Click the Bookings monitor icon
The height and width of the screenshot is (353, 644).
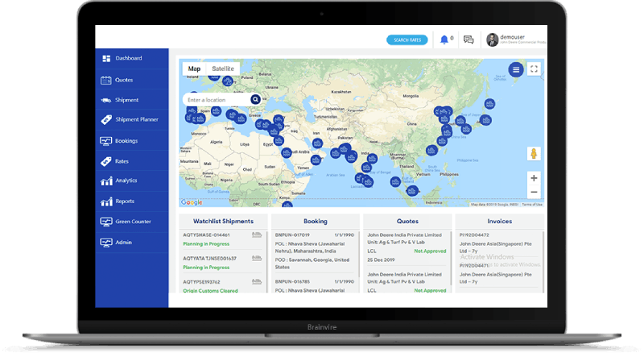click(x=105, y=141)
